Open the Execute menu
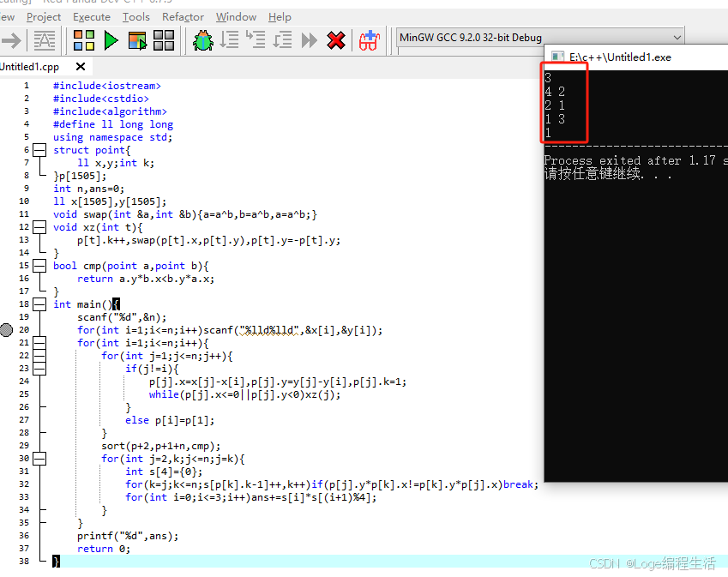This screenshot has width=728, height=577. [x=92, y=17]
